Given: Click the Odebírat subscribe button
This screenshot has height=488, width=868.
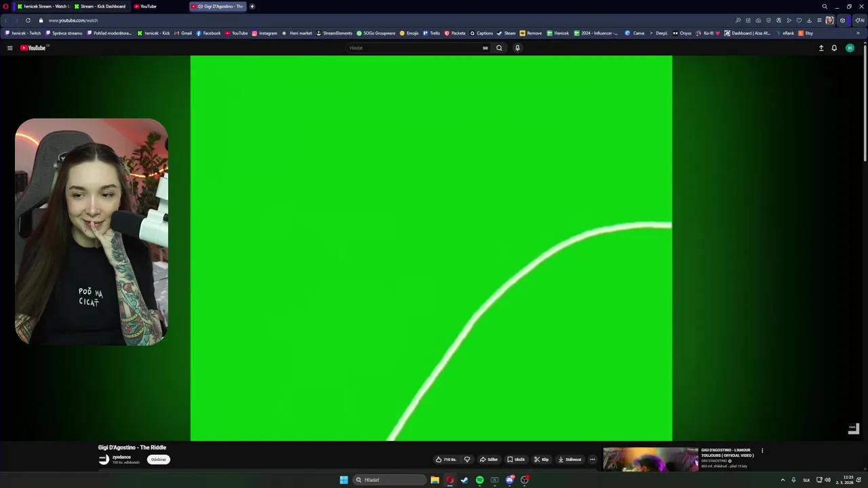Looking at the screenshot, I should [x=158, y=460].
